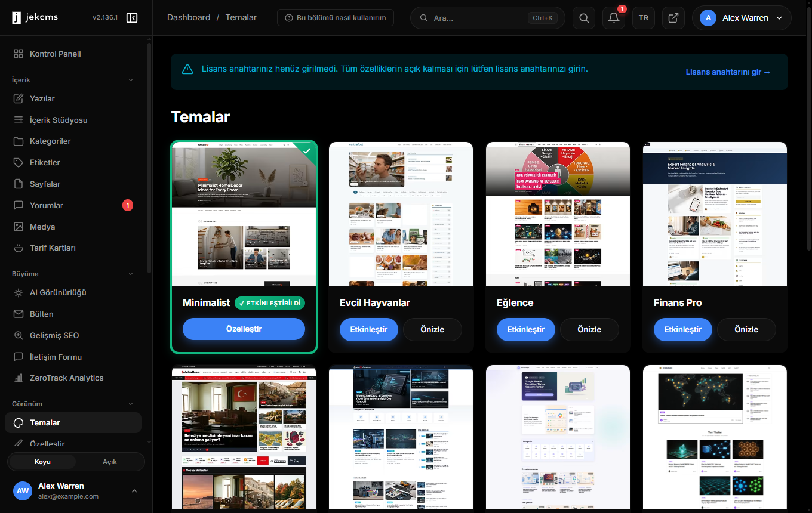Click the license warning triangle icon
Screen dimensions: 812x513
click(x=187, y=69)
